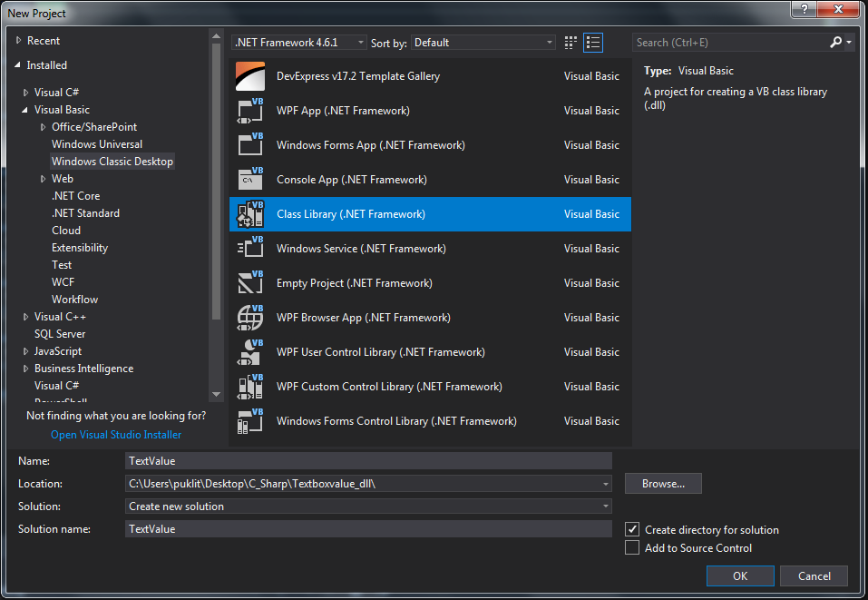The height and width of the screenshot is (600, 868).
Task: Choose the Windows Service template icon
Action: pos(250,248)
